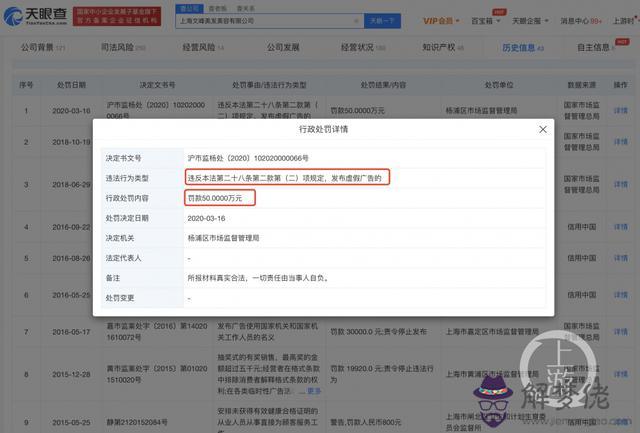Click the 天眼查 logo
Viewport: 640px width, 433px height.
pos(35,16)
